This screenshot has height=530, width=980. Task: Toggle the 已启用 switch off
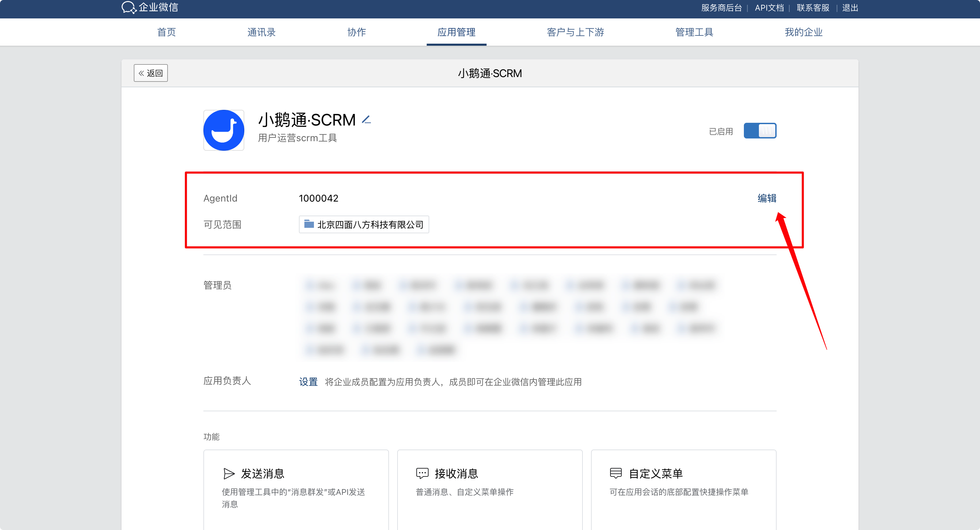(x=760, y=131)
